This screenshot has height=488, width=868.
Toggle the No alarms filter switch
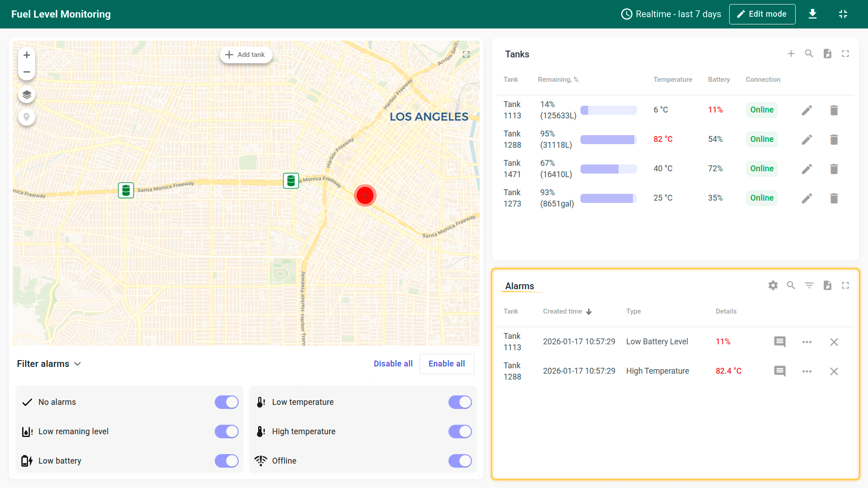[226, 402]
